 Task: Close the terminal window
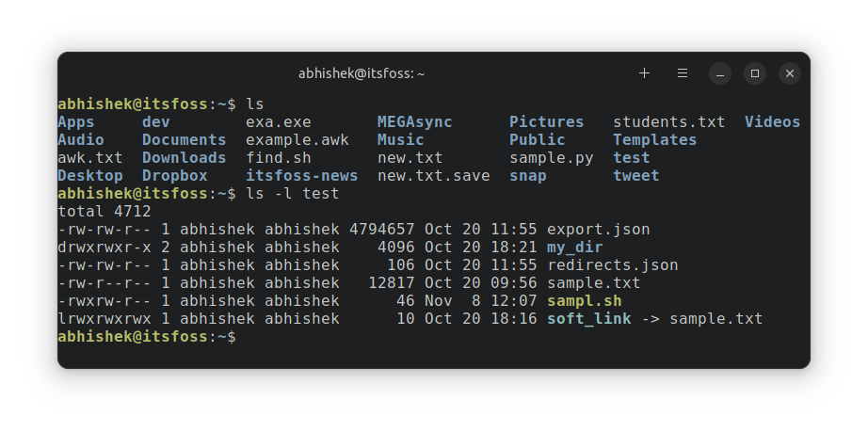[x=790, y=73]
